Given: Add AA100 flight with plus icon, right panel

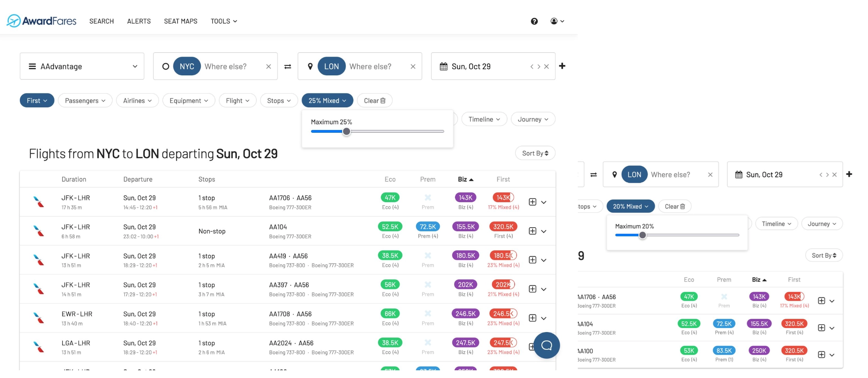Looking at the screenshot, I should tap(821, 354).
